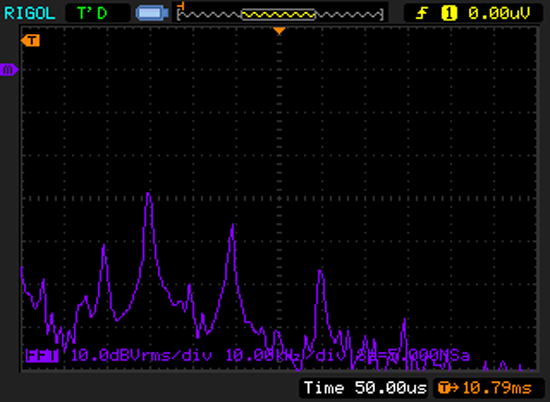Viewport: 550px width, 402px height.
Task: Click the Time 50.00us timebase readout
Action: tap(365, 388)
